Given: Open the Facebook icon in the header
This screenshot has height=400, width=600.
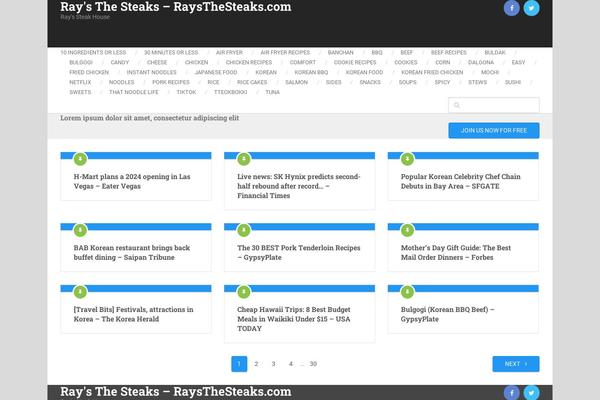Looking at the screenshot, I should pos(511,8).
